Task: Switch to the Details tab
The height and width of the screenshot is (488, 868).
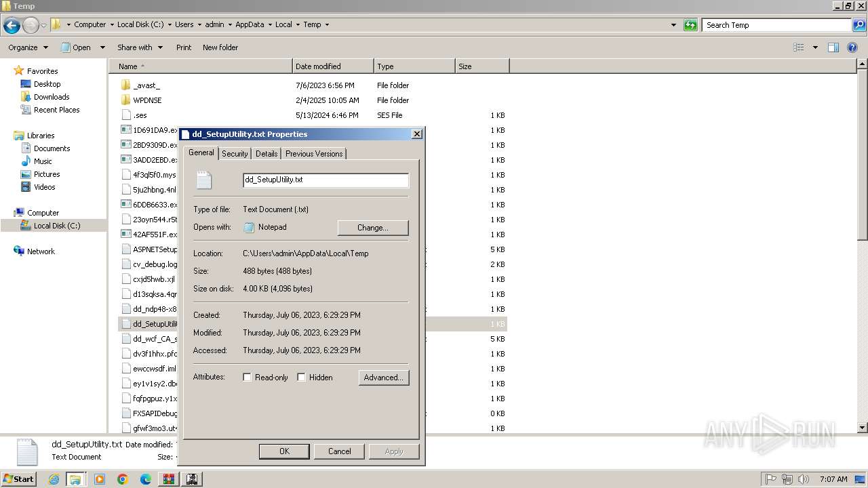Action: pos(267,154)
